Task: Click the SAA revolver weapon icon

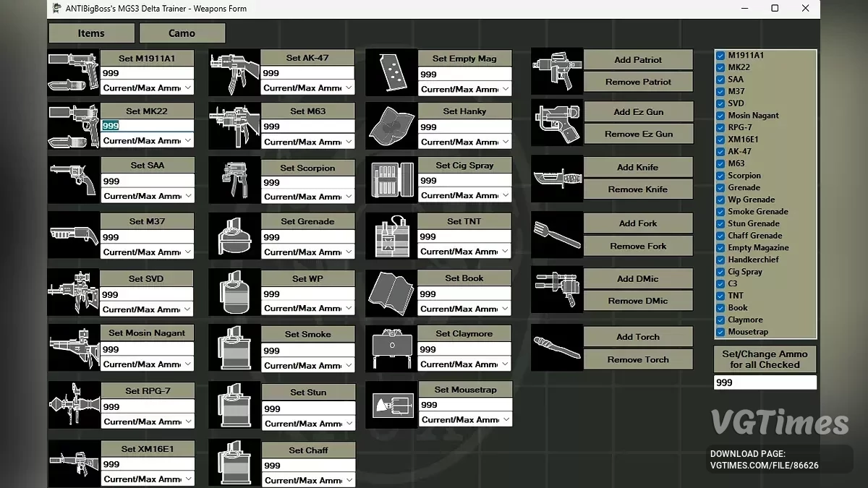Action: coord(73,179)
